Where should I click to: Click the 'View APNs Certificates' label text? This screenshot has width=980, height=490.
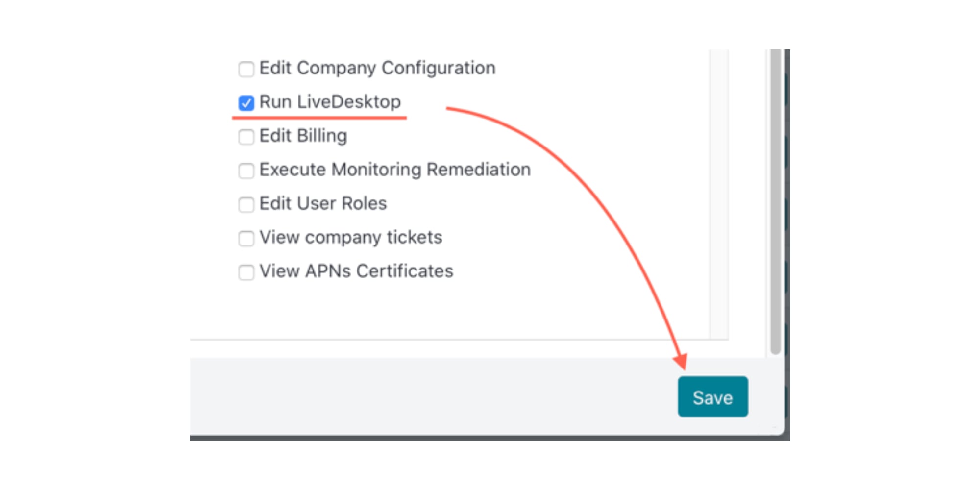(356, 271)
